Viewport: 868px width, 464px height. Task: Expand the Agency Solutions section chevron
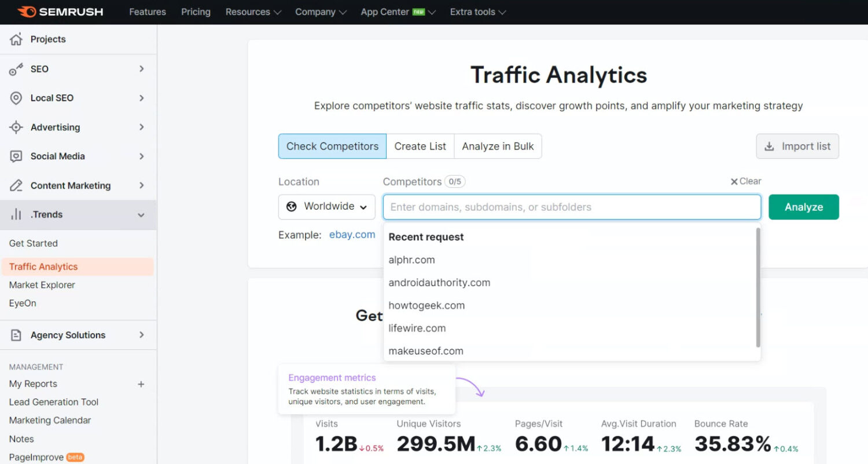pyautogui.click(x=141, y=335)
